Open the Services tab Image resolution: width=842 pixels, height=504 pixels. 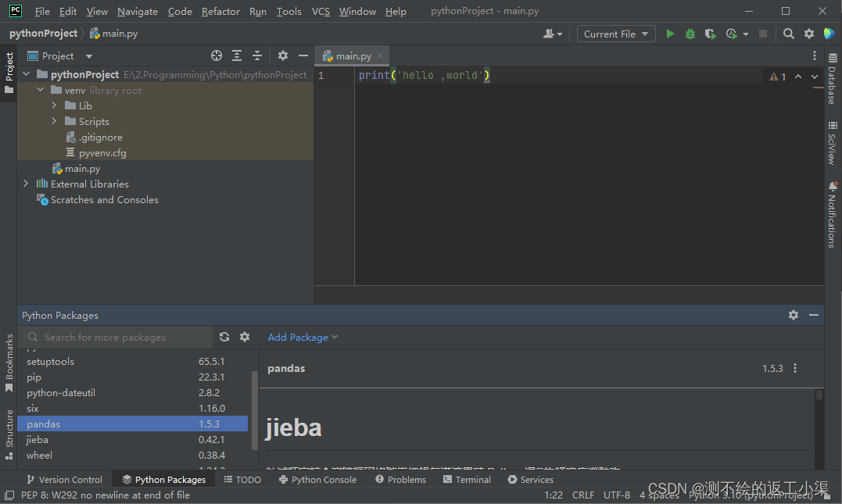531,479
